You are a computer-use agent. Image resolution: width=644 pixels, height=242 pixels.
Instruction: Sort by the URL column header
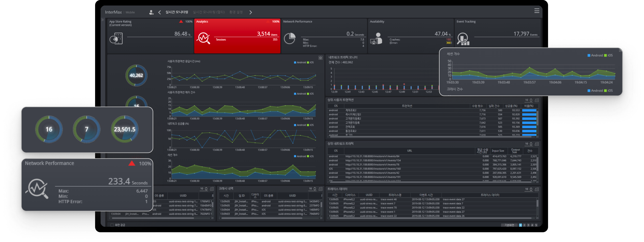tap(409, 151)
